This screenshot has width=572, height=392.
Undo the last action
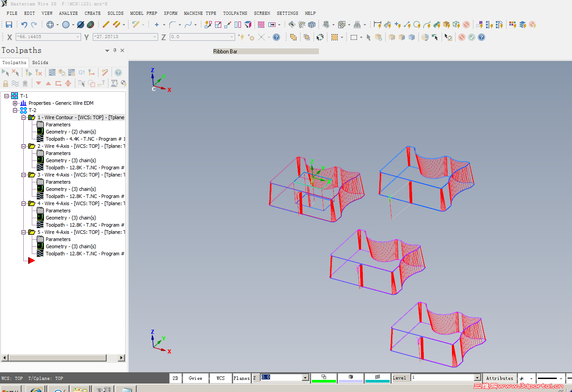pyautogui.click(x=24, y=25)
